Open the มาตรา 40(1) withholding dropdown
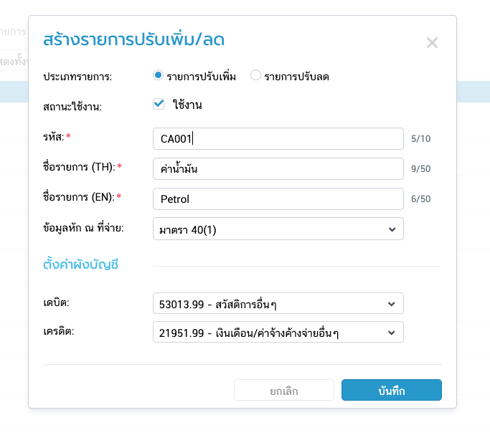Screen dimensions: 490x448 [x=278, y=229]
